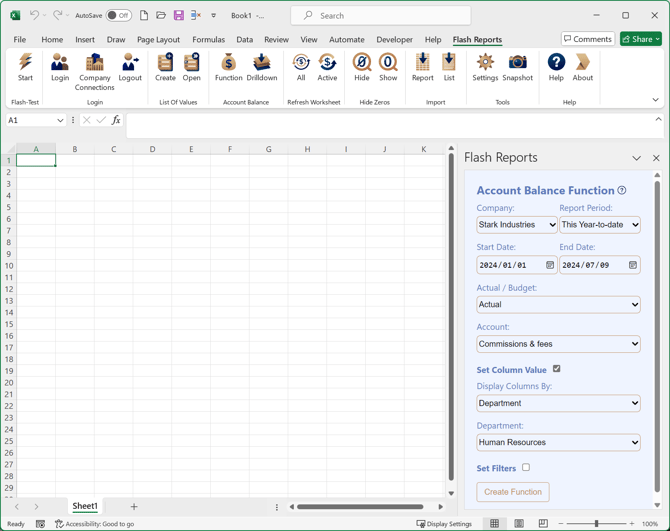Open Flash Reports pane options chevron

tap(637, 158)
